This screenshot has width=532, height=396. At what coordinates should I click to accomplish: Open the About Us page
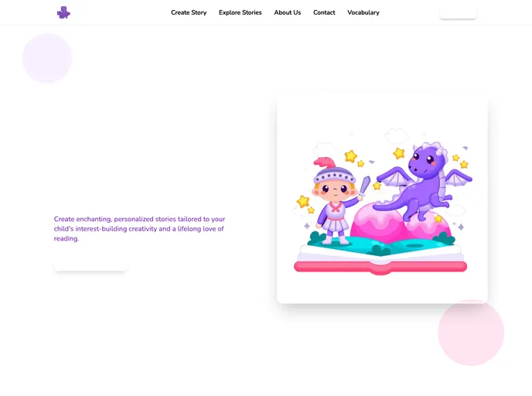[x=288, y=12]
